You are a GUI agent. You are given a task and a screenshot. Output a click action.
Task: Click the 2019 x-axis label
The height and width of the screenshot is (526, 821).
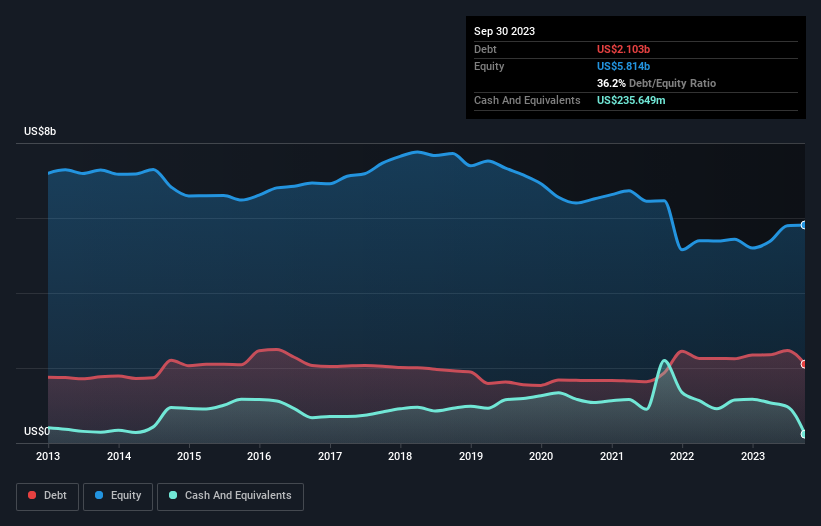click(471, 456)
